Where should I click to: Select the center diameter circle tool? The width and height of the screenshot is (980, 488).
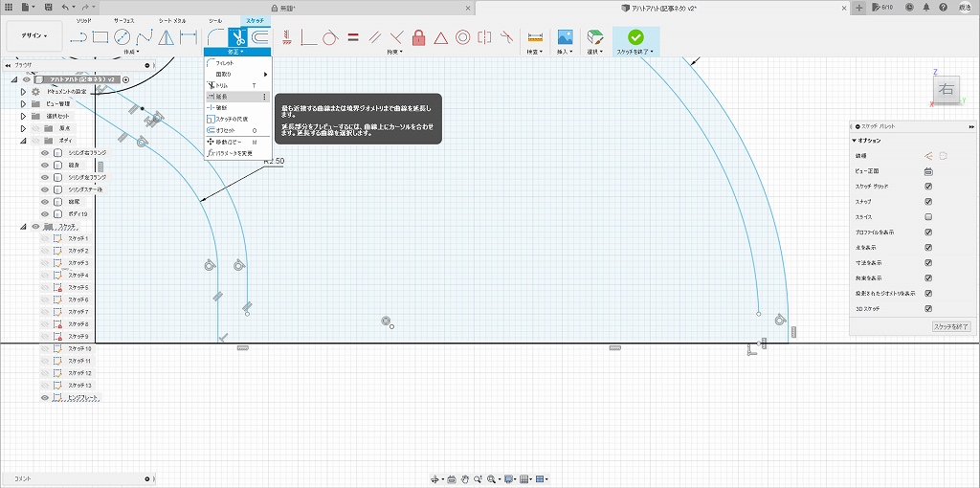pos(122,38)
